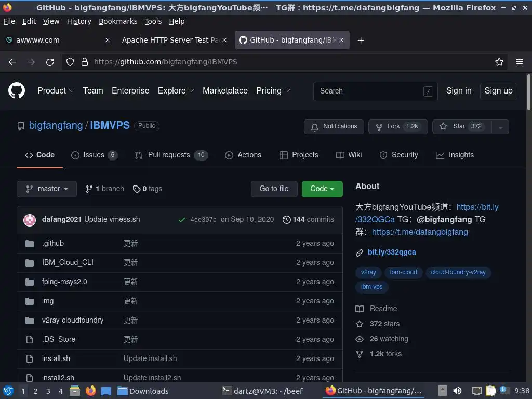Image resolution: width=532 pixels, height=399 pixels.
Task: Open the History menu
Action: (79, 21)
